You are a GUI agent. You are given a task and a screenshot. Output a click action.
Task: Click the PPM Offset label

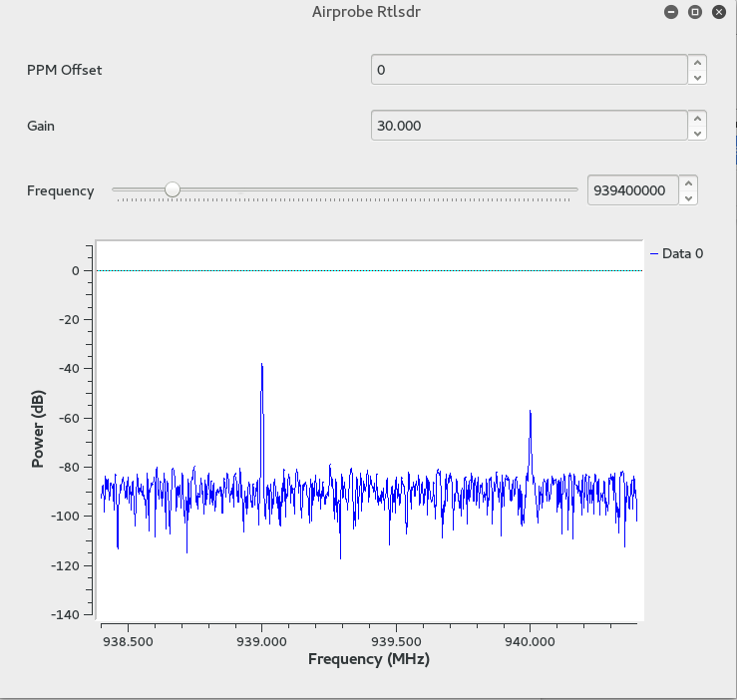pos(65,70)
